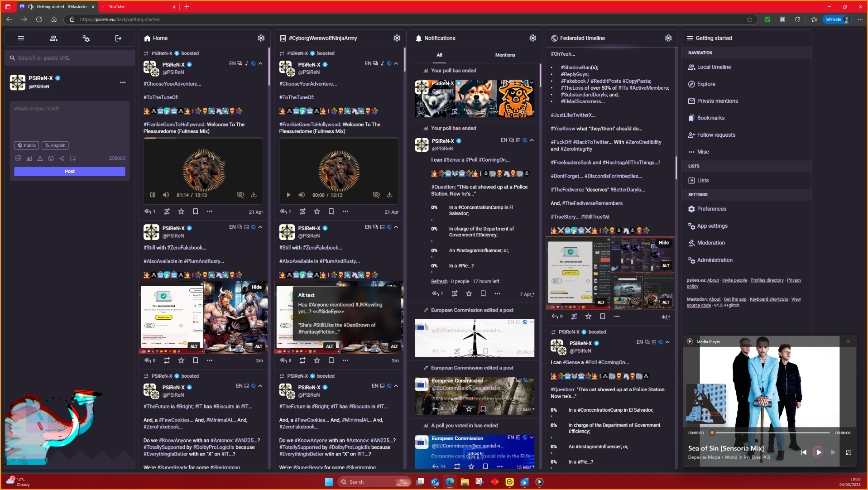Viewport: 868px width, 490px height.
Task: Switch to the YouTube browser tab
Action: 138,7
